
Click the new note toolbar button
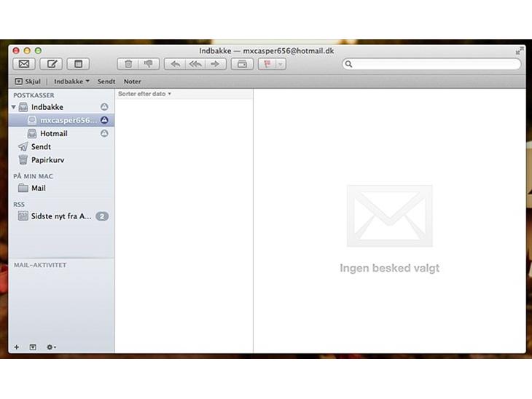click(79, 64)
